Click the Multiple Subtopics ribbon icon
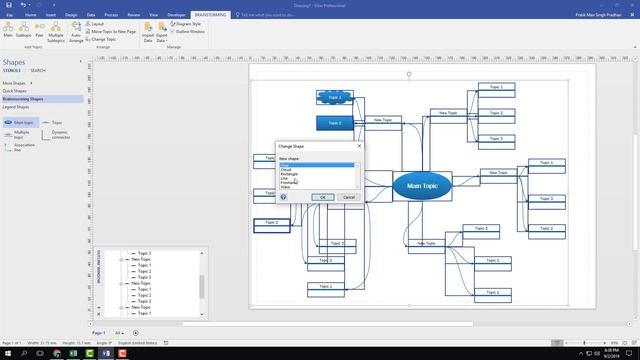Image resolution: width=640 pixels, height=360 pixels. click(x=56, y=32)
